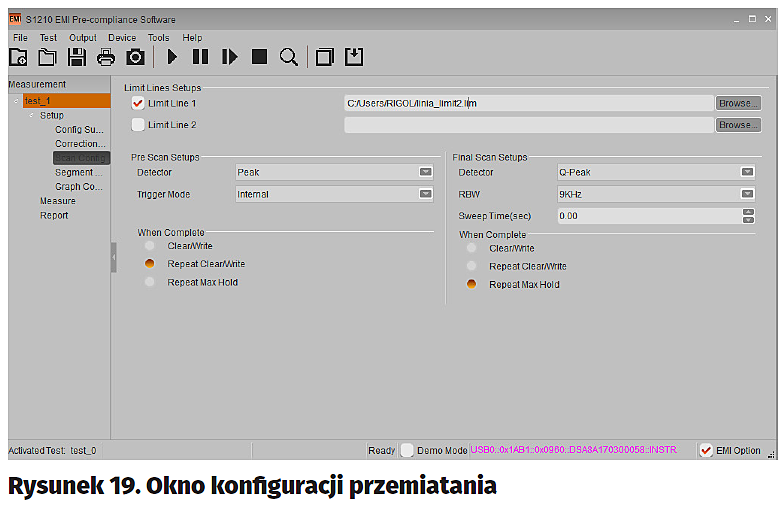Image resolution: width=784 pixels, height=507 pixels.
Task: Uncheck the Limit Line 1 checkbox
Action: tap(139, 103)
